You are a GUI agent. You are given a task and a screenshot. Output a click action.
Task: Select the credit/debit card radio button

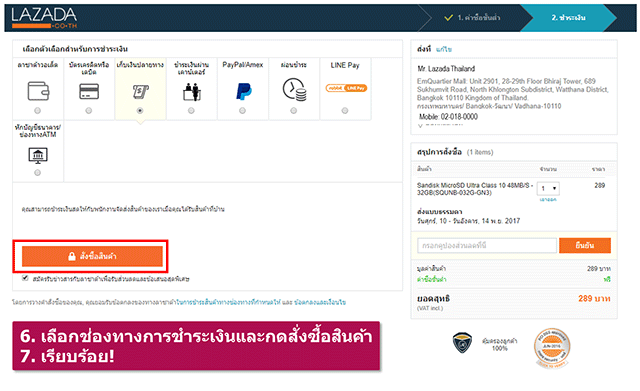[x=89, y=111]
